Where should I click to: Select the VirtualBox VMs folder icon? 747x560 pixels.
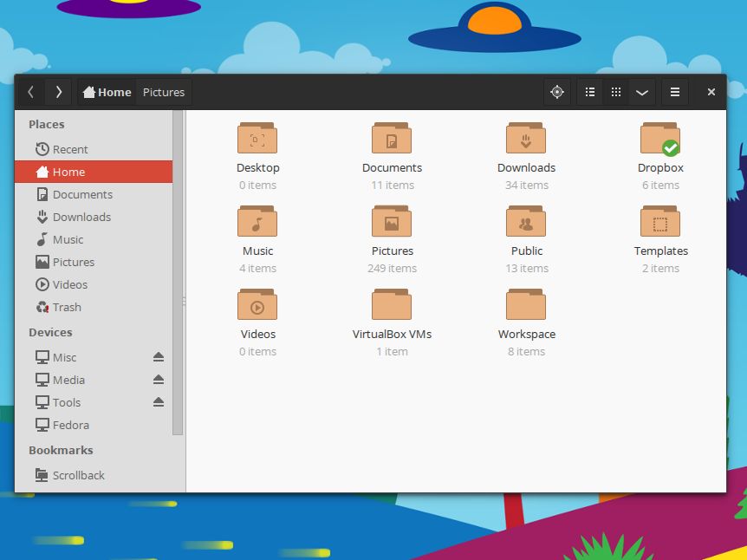[x=392, y=304]
